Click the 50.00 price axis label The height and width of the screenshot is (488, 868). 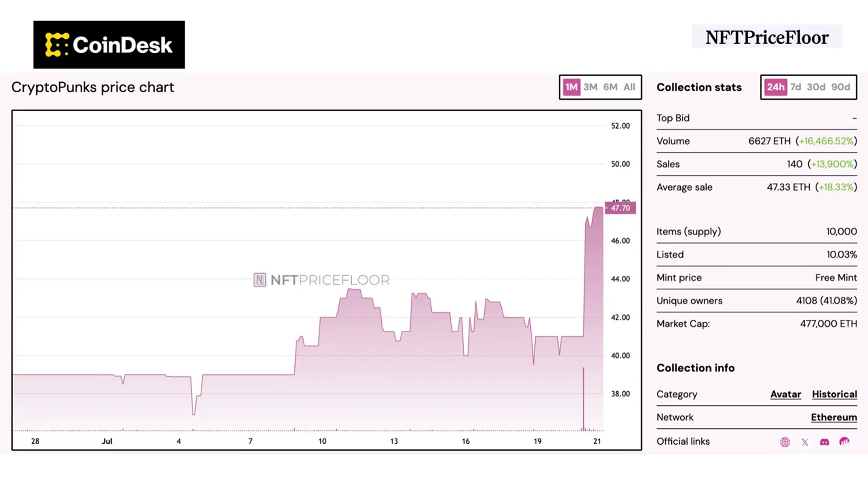(620, 164)
